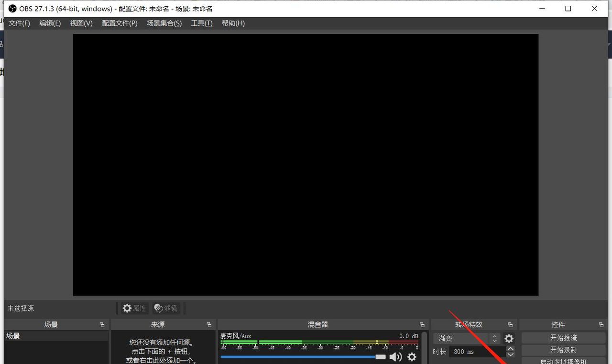Open the 帮助(H) menu
612x364 pixels.
click(233, 23)
